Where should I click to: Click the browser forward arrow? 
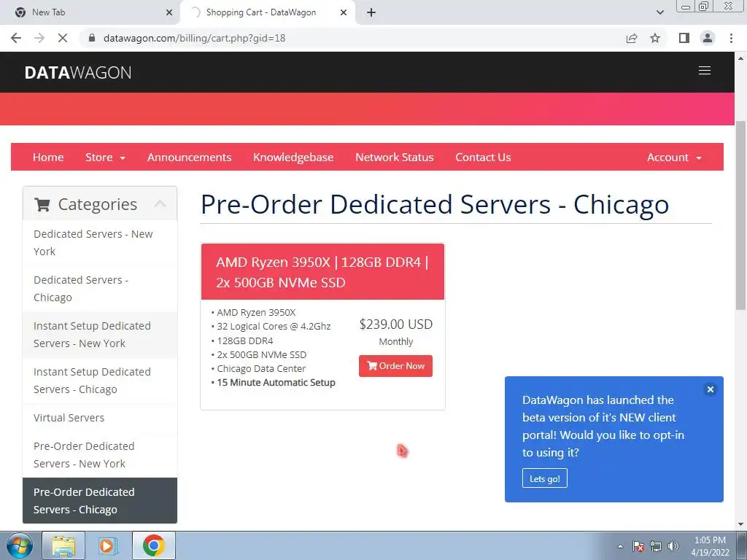click(39, 38)
